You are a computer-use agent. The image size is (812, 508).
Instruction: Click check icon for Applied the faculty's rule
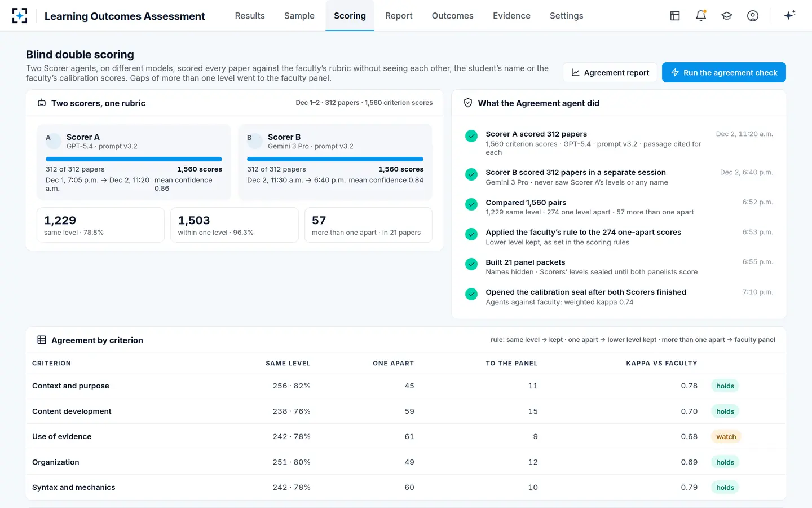[471, 234]
